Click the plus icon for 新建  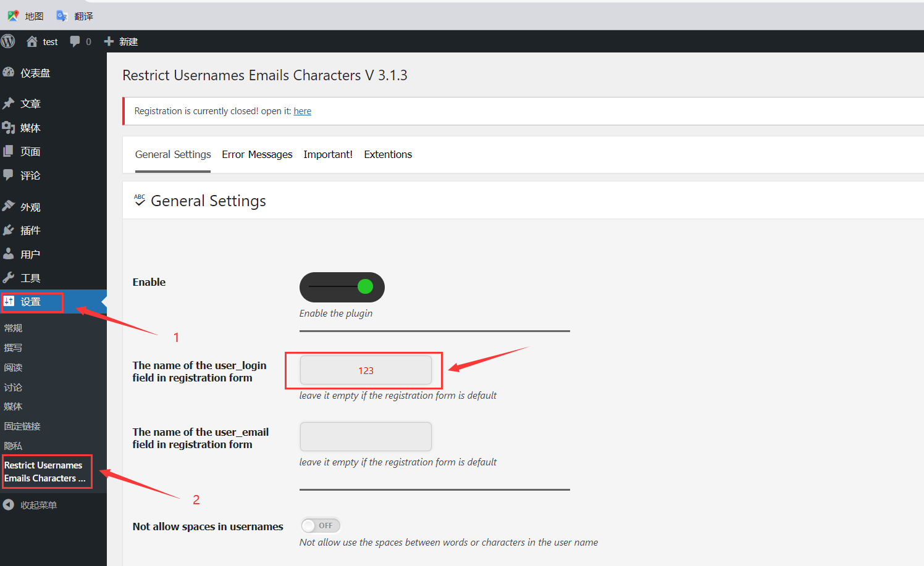pos(109,41)
